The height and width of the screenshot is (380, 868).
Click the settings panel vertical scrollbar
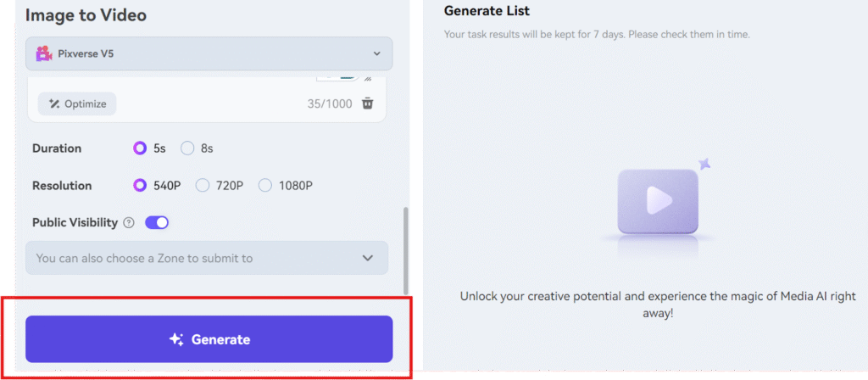(x=405, y=250)
